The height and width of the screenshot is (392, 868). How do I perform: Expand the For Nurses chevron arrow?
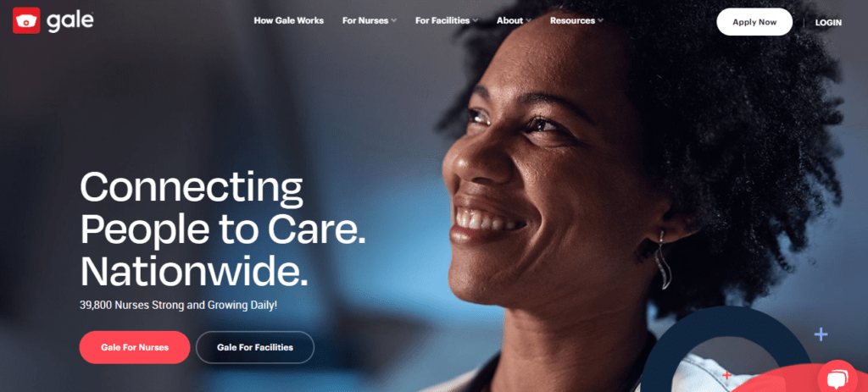pos(393,21)
